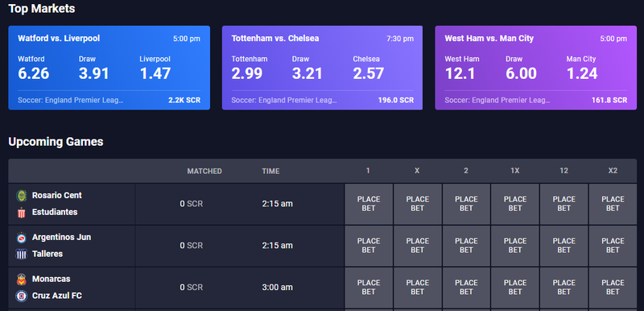Screen dimensions: 644x311
Task: Place bet on 1 for Rosario Cent match
Action: (369, 204)
